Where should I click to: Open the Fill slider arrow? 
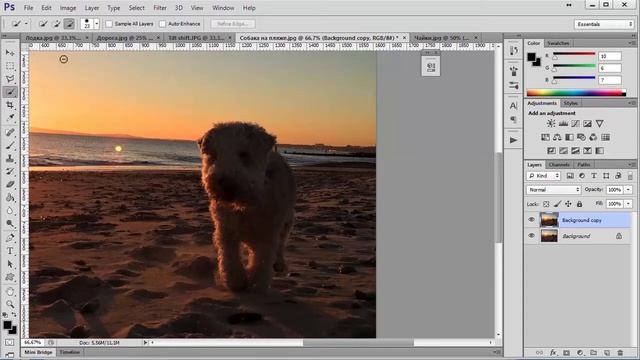coord(629,204)
